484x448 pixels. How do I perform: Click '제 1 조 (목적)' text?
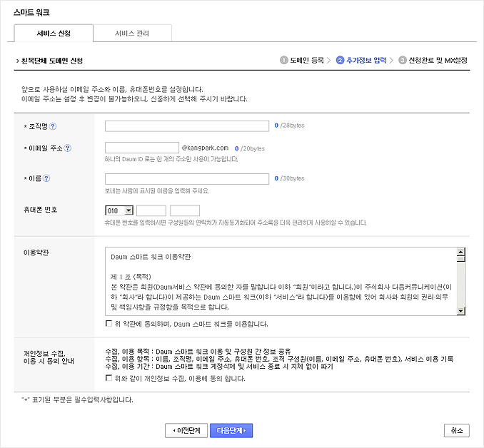pos(131,277)
